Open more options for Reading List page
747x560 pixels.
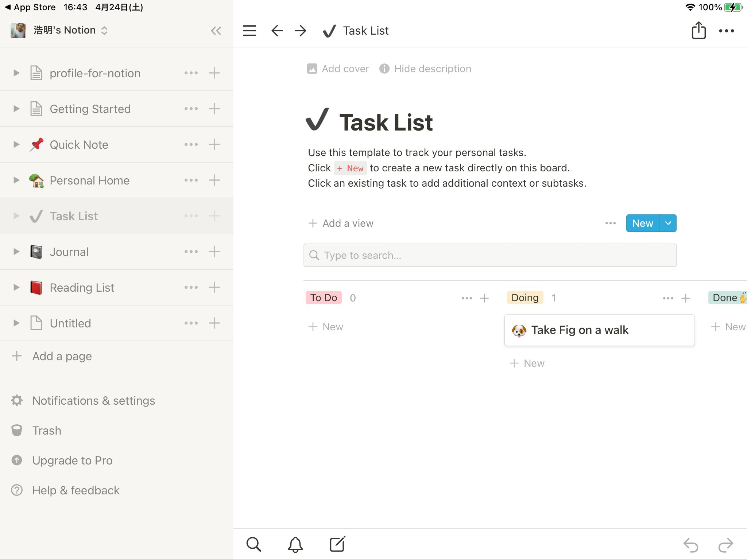click(x=191, y=287)
